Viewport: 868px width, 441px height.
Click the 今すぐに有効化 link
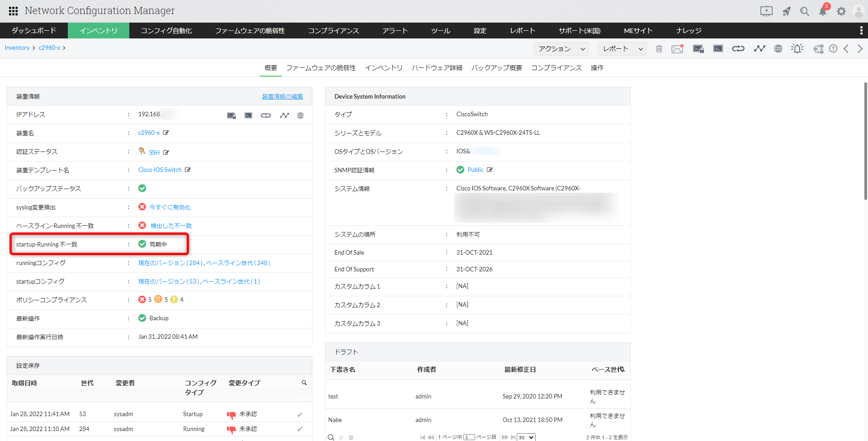click(170, 207)
